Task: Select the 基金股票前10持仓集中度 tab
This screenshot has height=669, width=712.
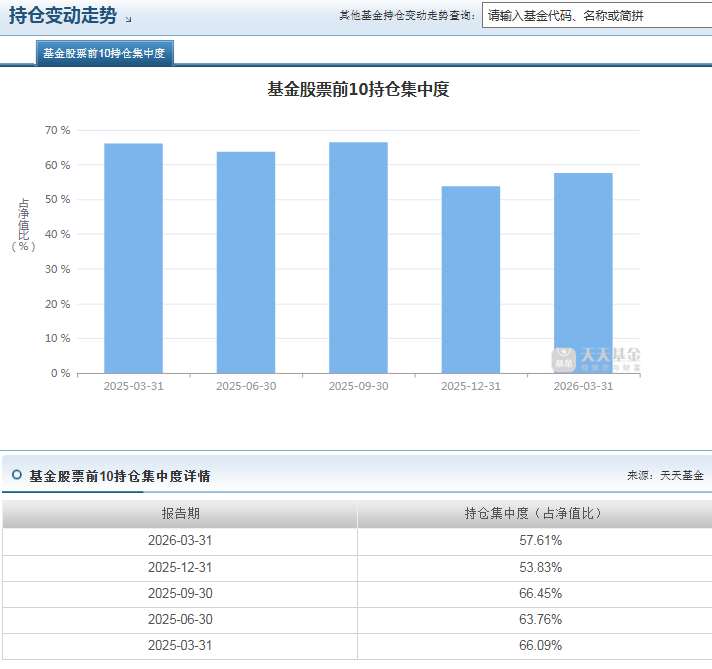Action: 104,53
